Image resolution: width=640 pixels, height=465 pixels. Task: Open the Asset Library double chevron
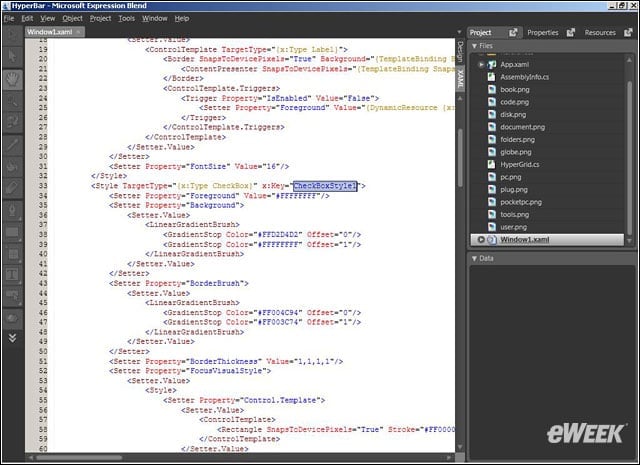[13, 338]
